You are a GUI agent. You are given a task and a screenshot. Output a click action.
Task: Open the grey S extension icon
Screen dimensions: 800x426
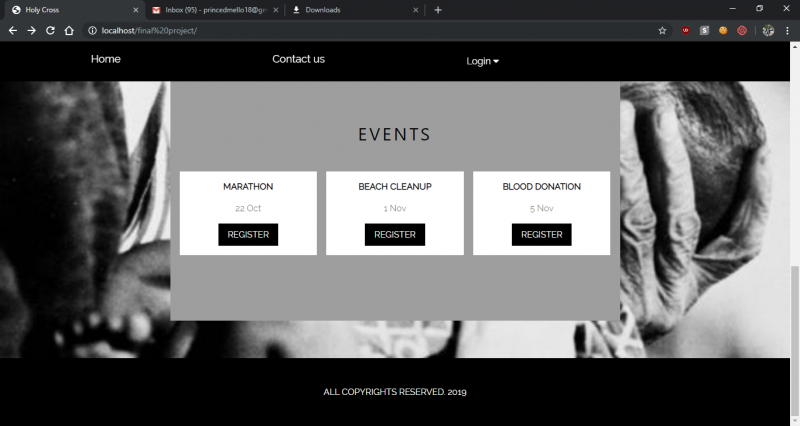(x=704, y=31)
